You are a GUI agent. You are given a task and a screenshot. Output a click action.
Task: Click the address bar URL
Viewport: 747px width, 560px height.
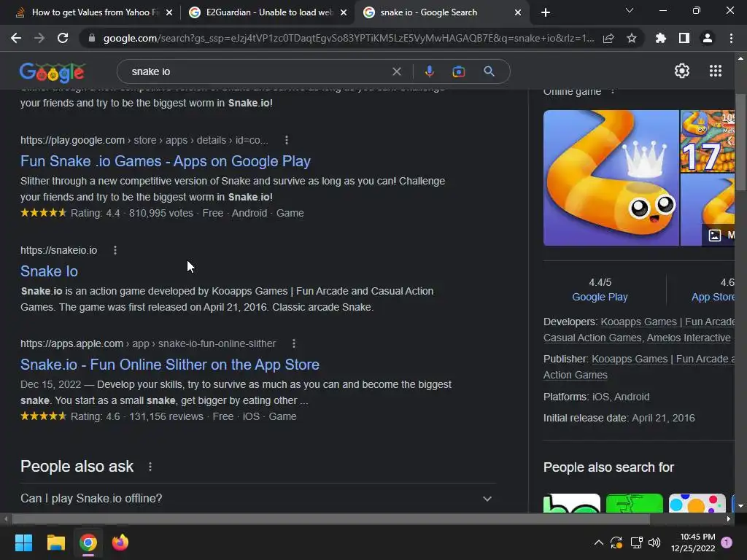(348, 38)
